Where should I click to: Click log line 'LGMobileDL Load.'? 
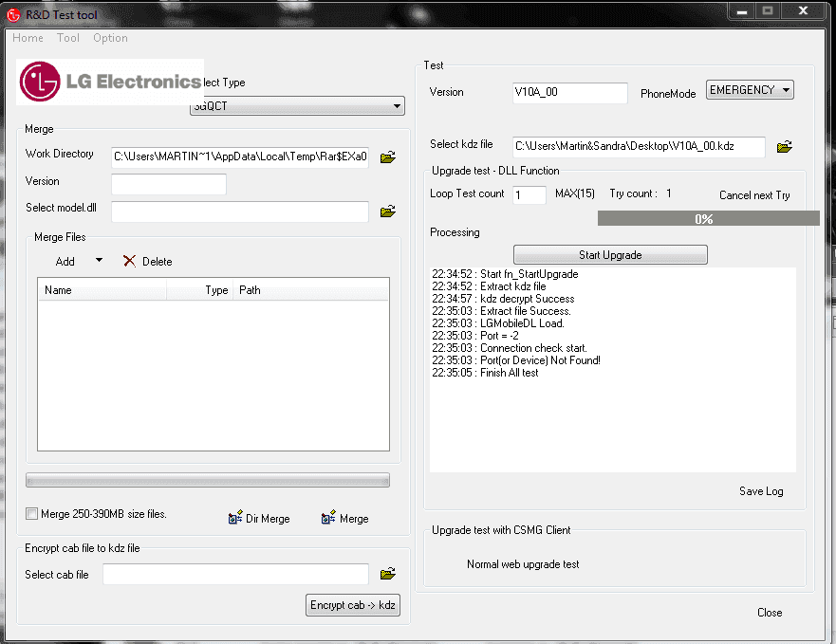tap(498, 323)
